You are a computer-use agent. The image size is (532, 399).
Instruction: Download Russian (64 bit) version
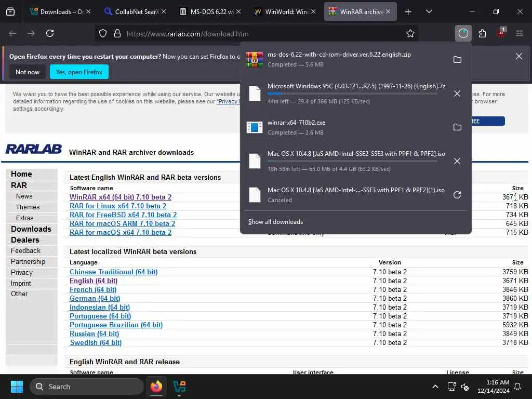click(95, 334)
